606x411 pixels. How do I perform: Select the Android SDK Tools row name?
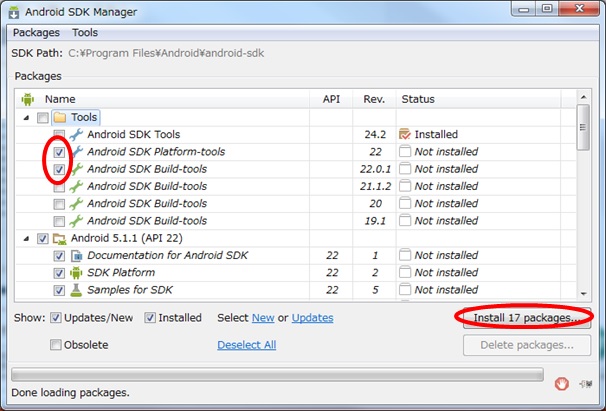click(134, 134)
